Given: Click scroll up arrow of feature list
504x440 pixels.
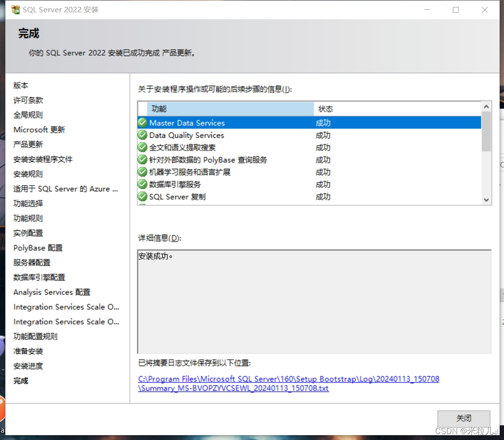Looking at the screenshot, I should coord(486,106).
